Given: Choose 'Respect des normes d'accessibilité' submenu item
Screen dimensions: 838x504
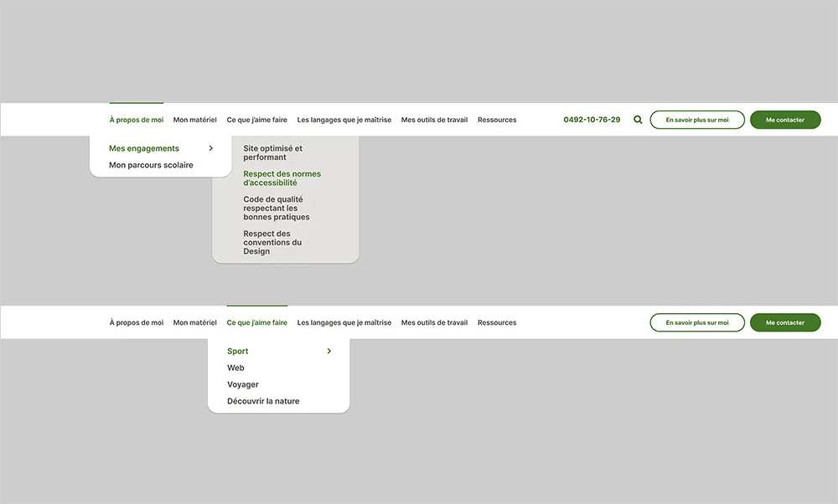Looking at the screenshot, I should click(282, 178).
